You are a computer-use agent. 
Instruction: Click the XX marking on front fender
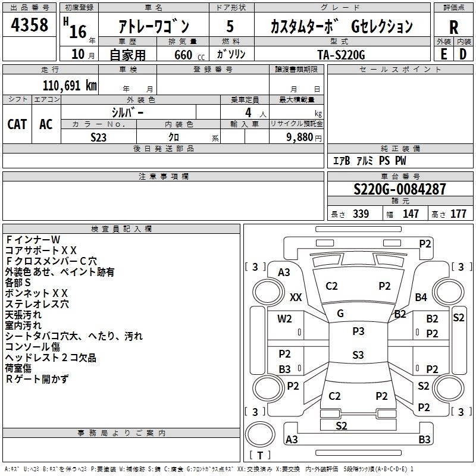[296, 297]
